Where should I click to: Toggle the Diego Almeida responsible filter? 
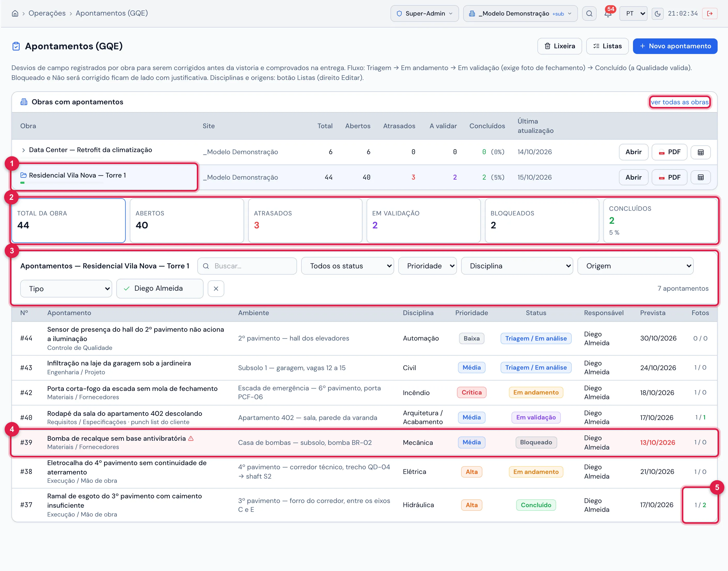tap(160, 289)
